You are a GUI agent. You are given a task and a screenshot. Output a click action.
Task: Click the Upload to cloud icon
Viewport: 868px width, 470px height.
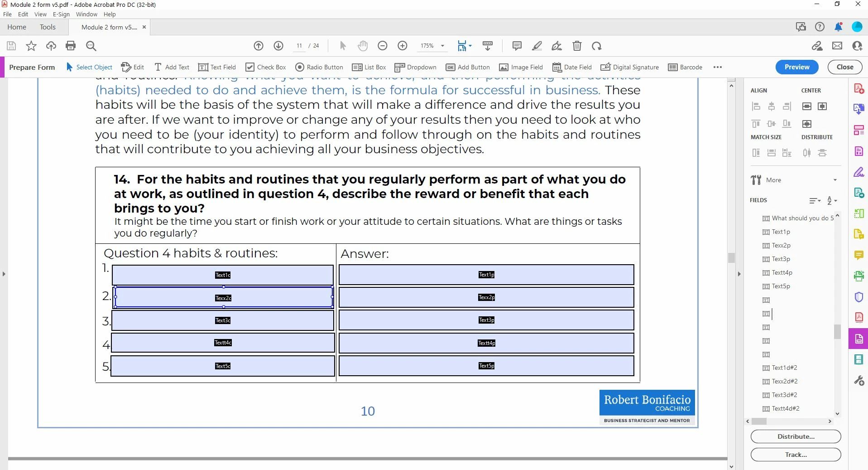(x=51, y=46)
